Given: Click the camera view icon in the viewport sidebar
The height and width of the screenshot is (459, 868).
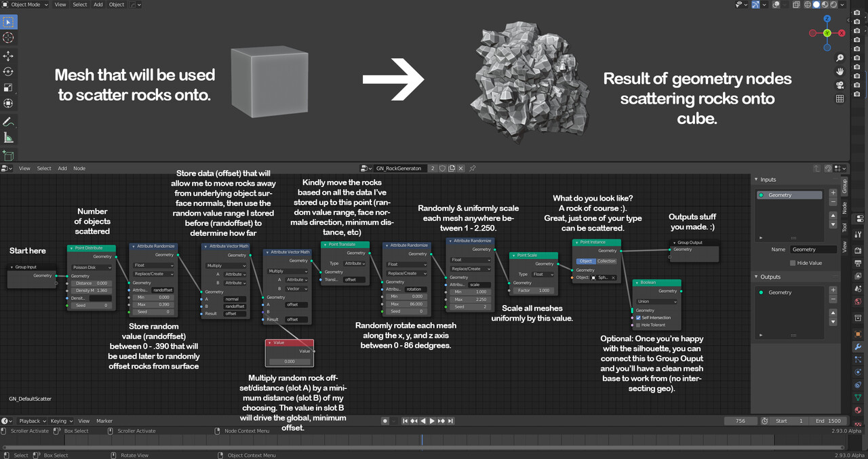Looking at the screenshot, I should (x=840, y=85).
